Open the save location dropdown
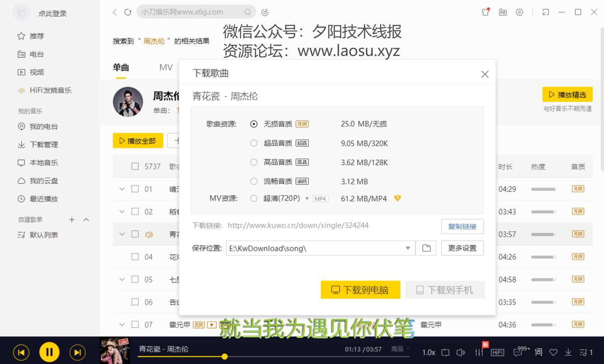The image size is (604, 364). point(408,248)
